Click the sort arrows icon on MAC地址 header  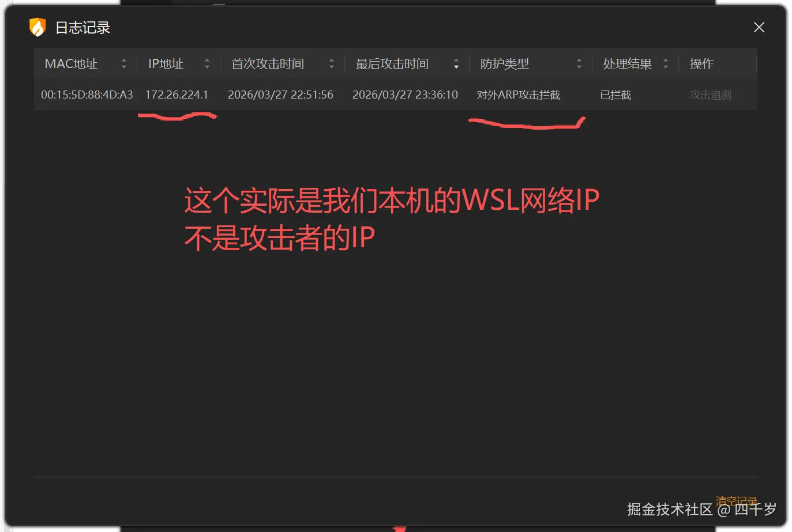pos(124,63)
